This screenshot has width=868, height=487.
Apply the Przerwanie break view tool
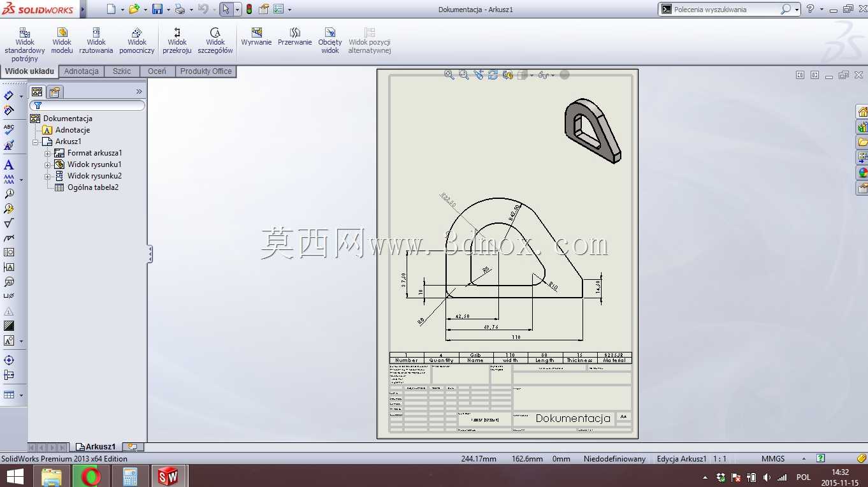pos(295,37)
